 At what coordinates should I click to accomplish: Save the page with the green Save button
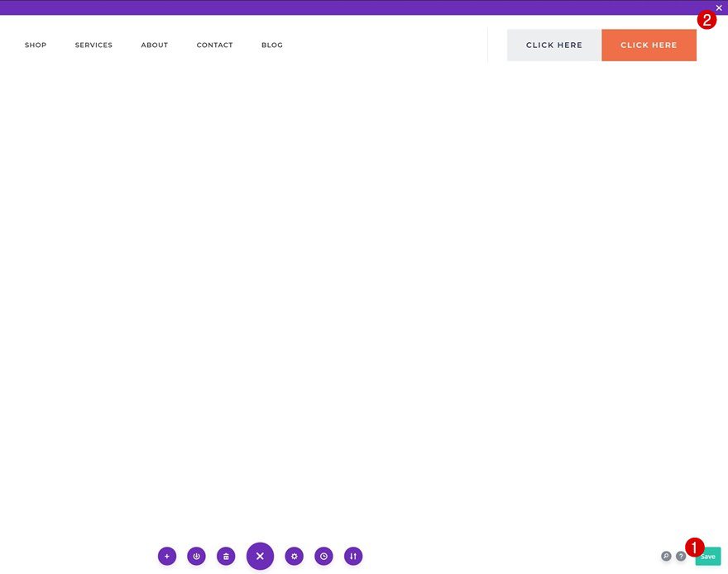click(x=707, y=556)
